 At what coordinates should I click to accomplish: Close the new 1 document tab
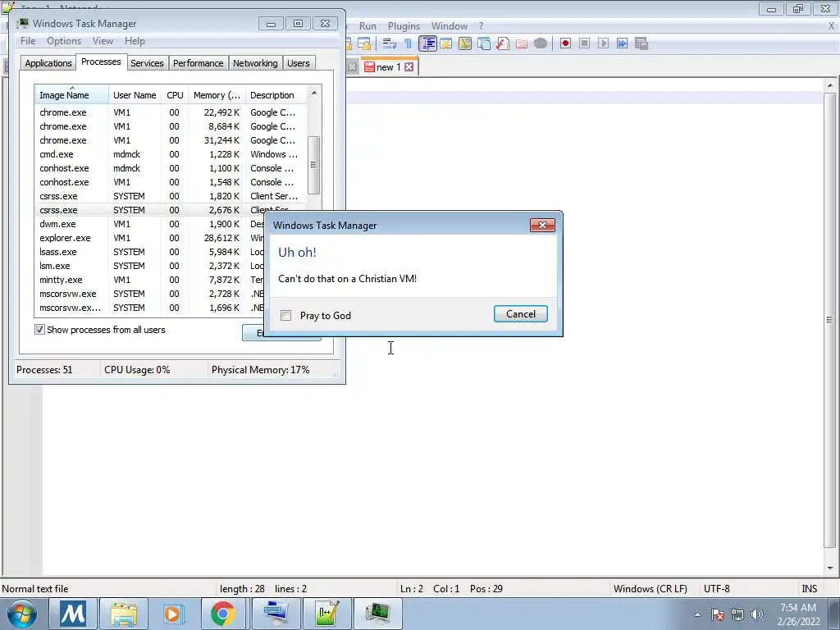click(409, 67)
